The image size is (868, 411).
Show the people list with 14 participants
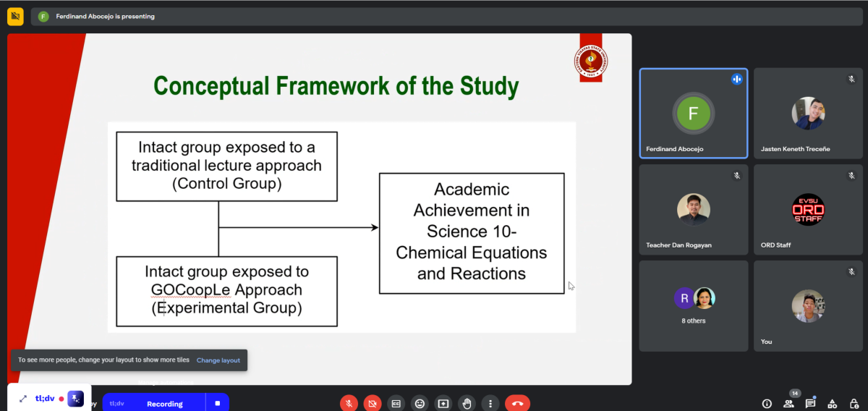(x=788, y=403)
